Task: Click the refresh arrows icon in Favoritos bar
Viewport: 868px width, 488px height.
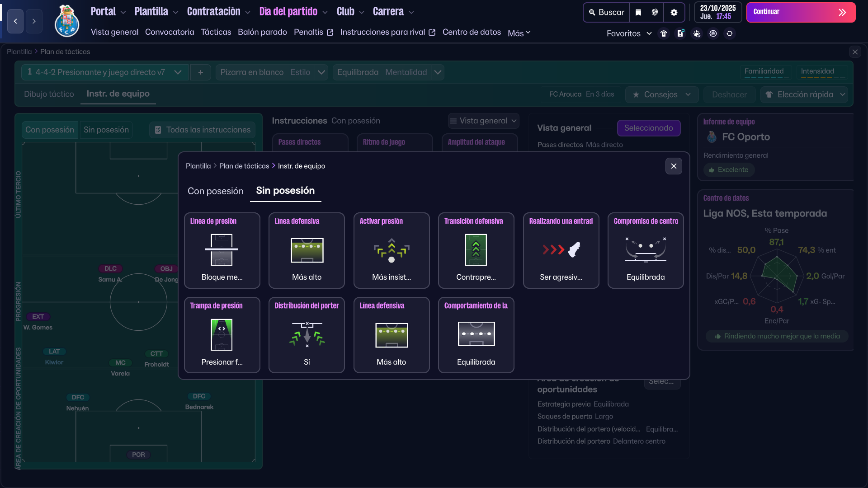Action: pyautogui.click(x=730, y=33)
